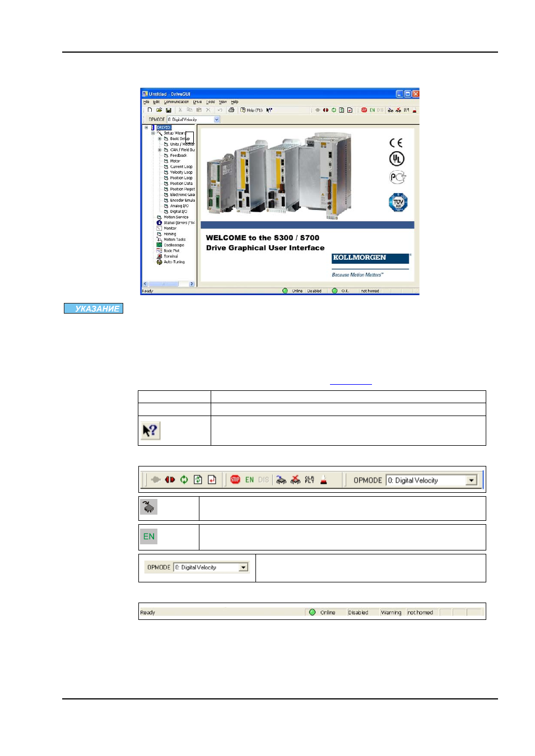Collapse the Setup Wizard tree node

[x=153, y=133]
